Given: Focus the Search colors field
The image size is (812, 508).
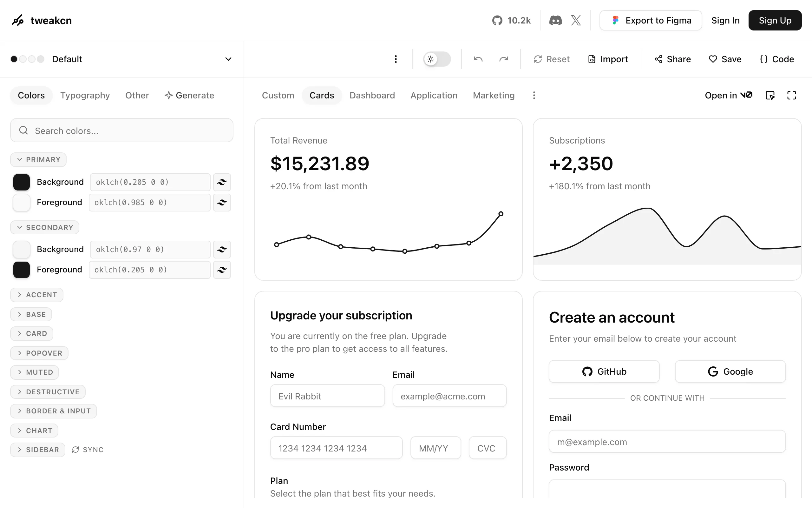Looking at the screenshot, I should click(122, 130).
